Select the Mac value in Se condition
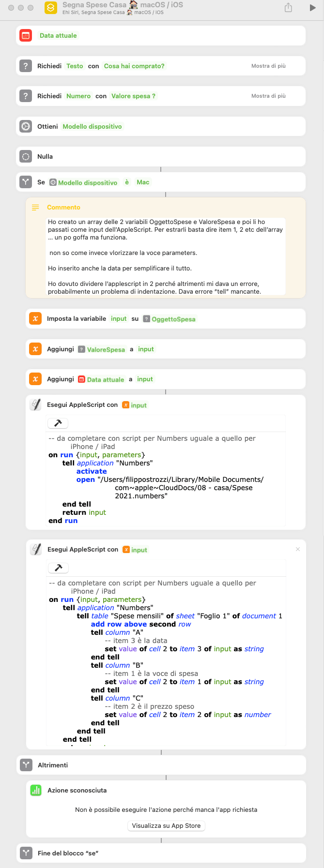Image resolution: width=324 pixels, height=868 pixels. [143, 182]
